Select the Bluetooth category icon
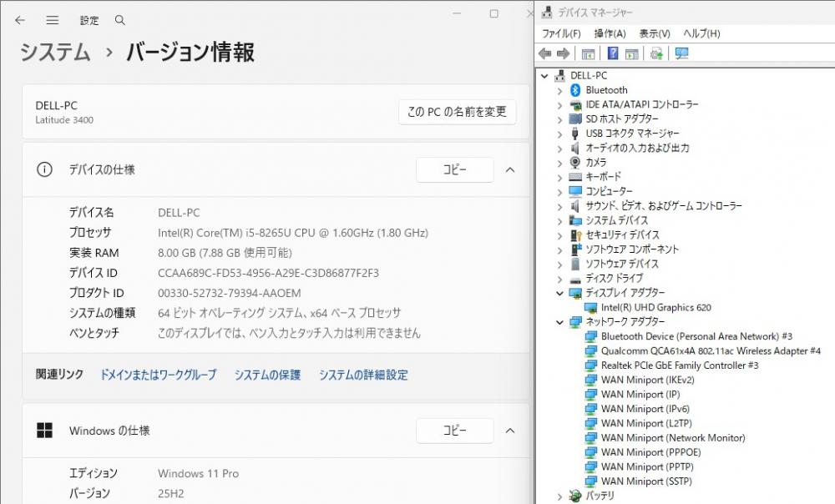The width and height of the screenshot is (835, 504). click(575, 90)
